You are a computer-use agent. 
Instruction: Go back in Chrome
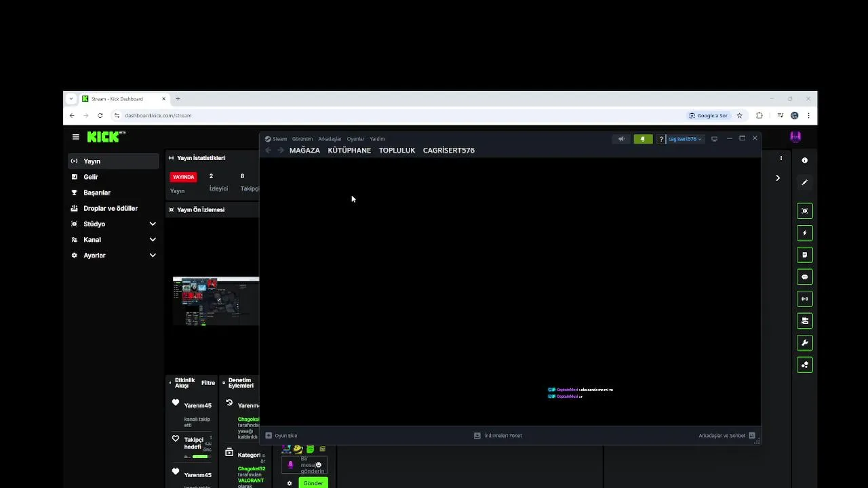[x=72, y=116]
